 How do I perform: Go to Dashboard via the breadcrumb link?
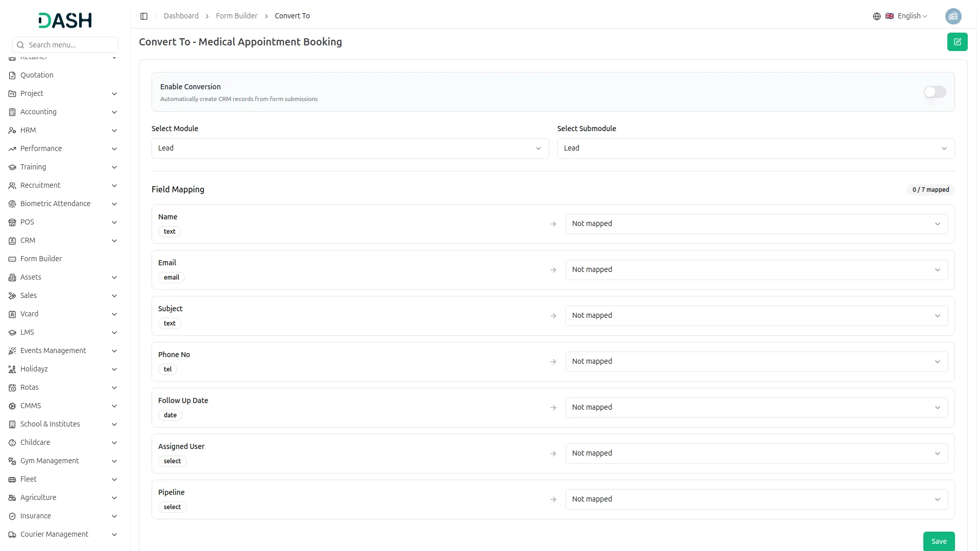click(x=181, y=16)
